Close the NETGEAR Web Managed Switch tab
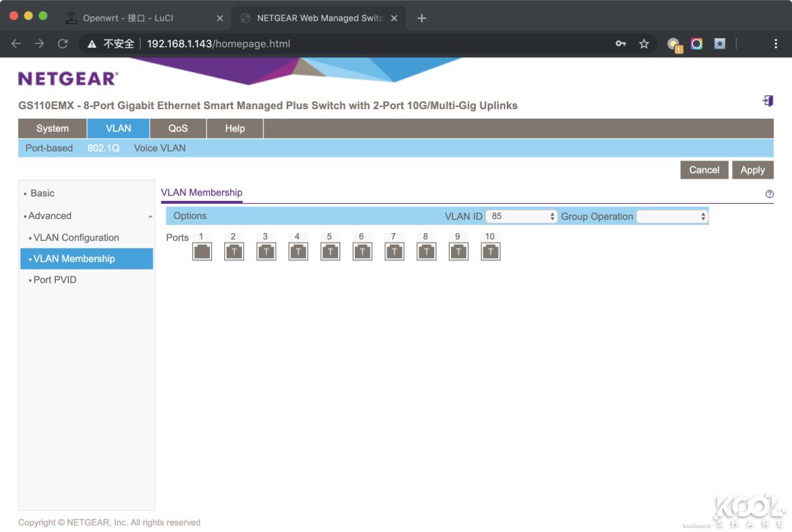The width and height of the screenshot is (792, 532). (394, 18)
